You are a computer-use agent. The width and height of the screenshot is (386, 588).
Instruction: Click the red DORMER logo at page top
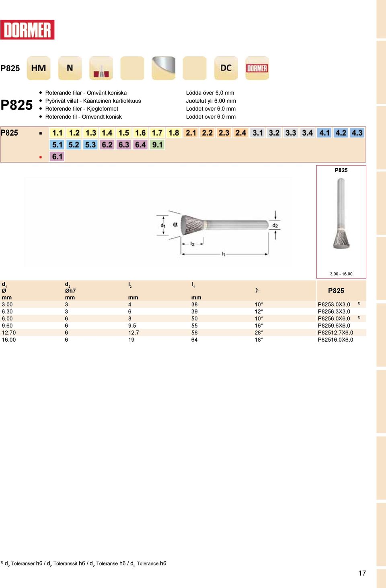pyautogui.click(x=27, y=30)
